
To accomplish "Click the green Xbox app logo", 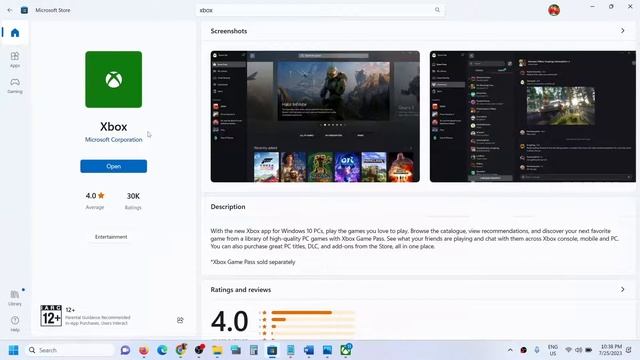I will point(113,80).
